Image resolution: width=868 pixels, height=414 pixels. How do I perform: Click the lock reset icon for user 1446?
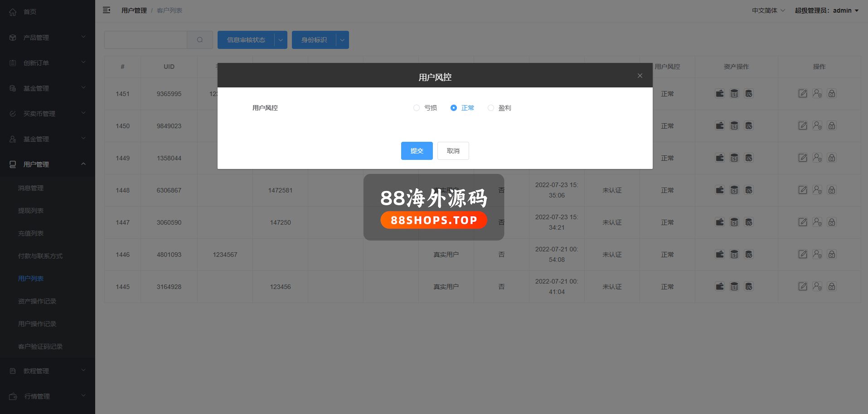coord(832,255)
